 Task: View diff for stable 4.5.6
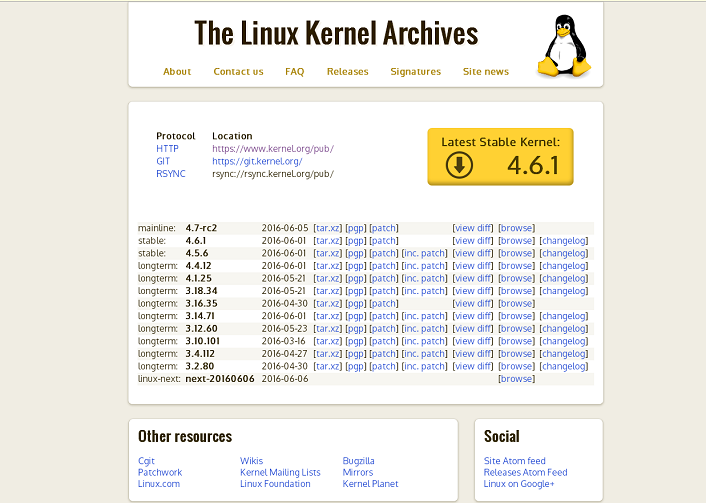coord(473,253)
